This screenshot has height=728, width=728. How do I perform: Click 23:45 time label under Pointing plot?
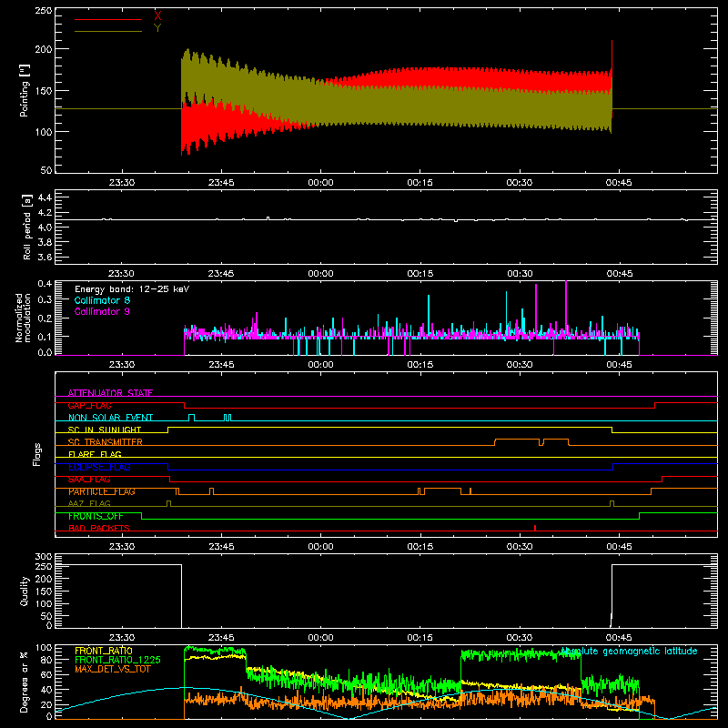[x=221, y=183]
